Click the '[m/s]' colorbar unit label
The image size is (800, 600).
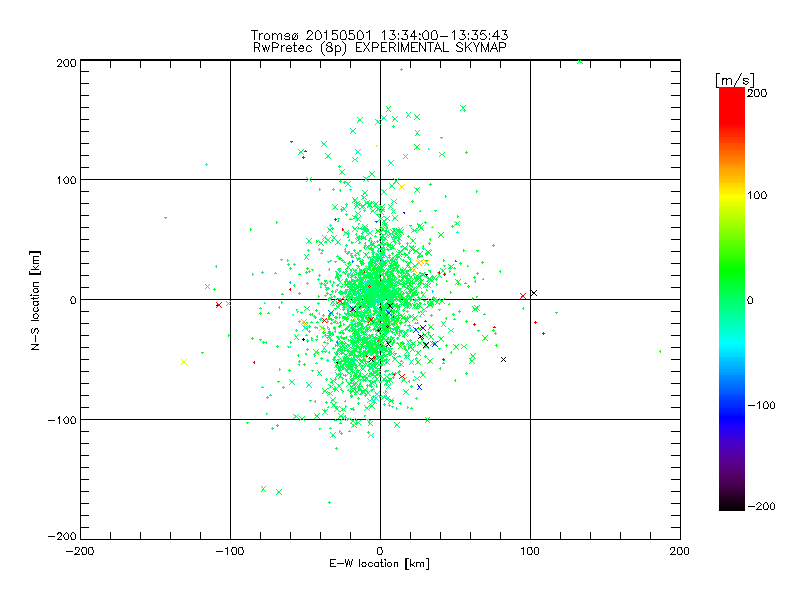pos(735,80)
